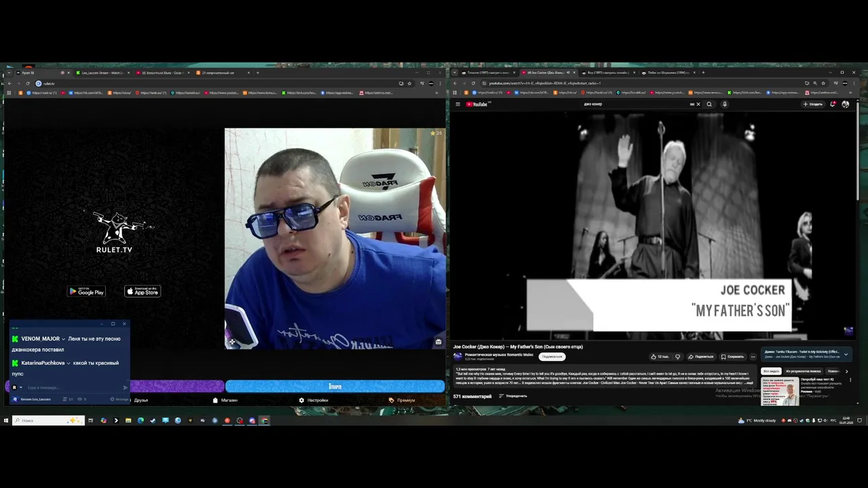This screenshot has height=488, width=868.
Task: Expand the KatarinaPuchkova user dropdown in chat
Action: click(x=68, y=363)
